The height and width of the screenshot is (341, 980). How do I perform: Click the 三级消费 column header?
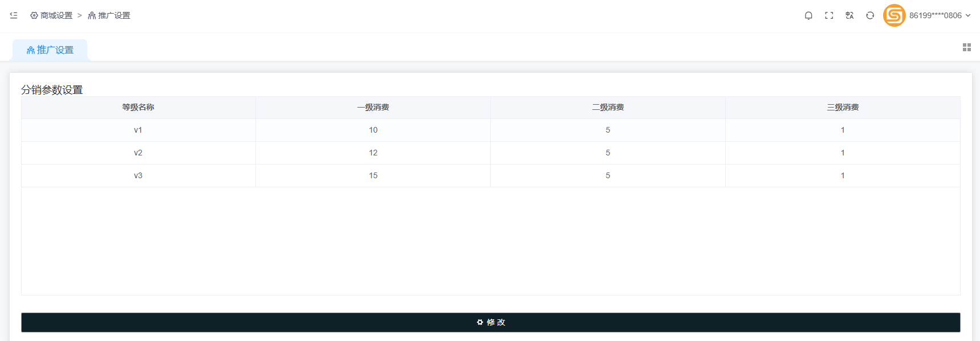(x=843, y=107)
